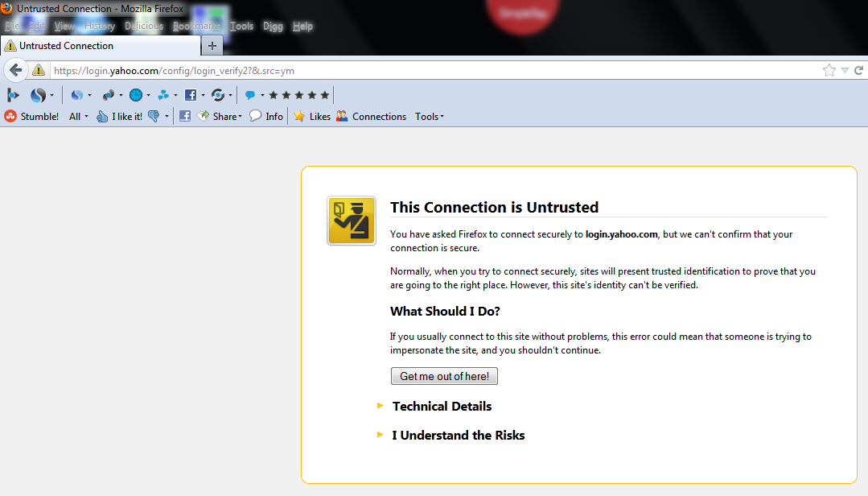Open a new tab with plus button
The image size is (868, 496).
(x=212, y=45)
